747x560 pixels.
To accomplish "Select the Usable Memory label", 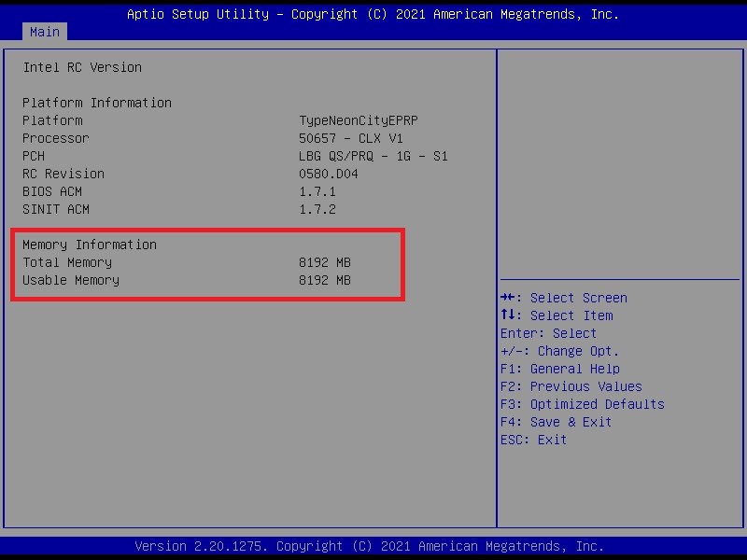I will point(71,280).
